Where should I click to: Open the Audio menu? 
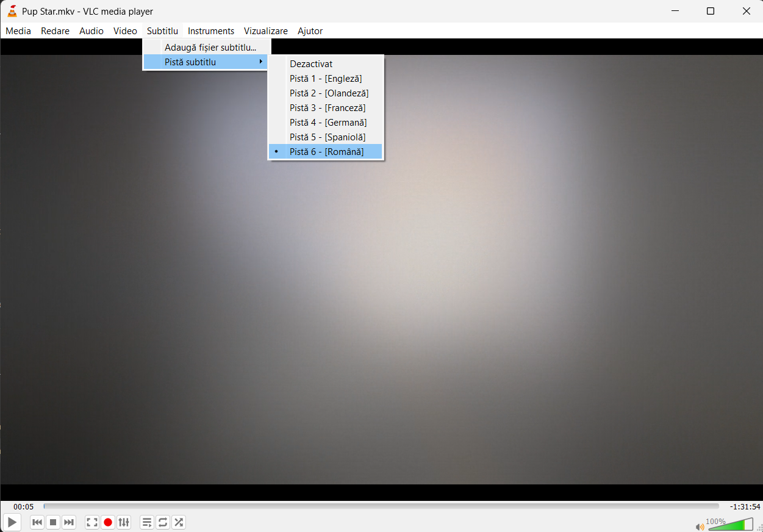point(91,31)
